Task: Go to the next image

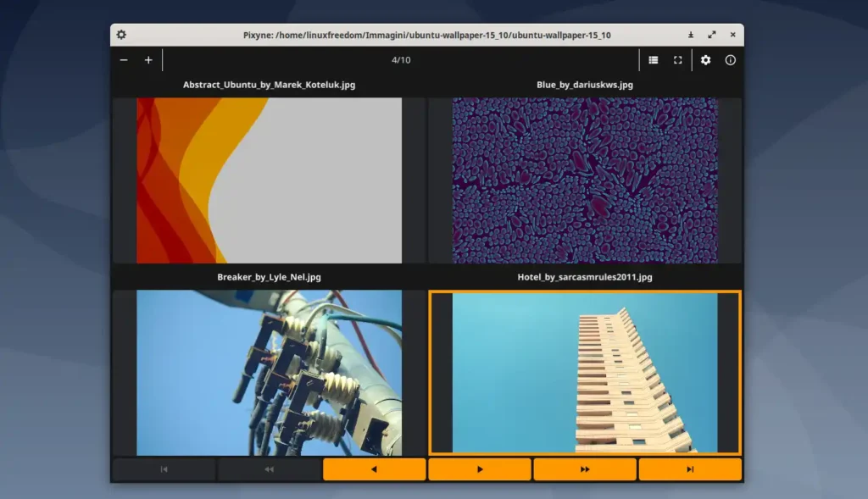Action: (x=480, y=469)
